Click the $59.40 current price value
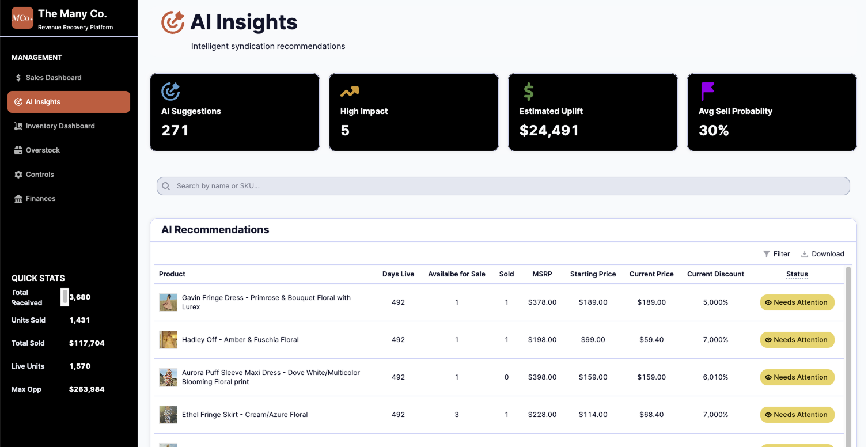Viewport: 868px width, 447px height. click(x=651, y=340)
